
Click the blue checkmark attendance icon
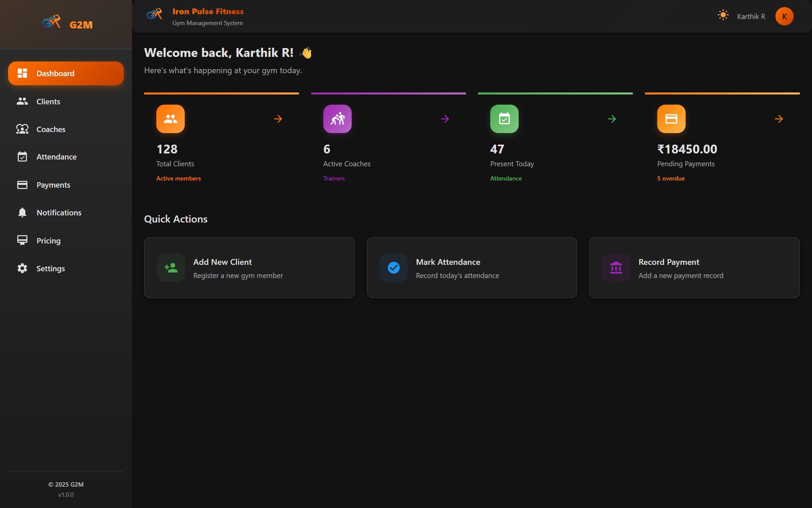(x=393, y=268)
